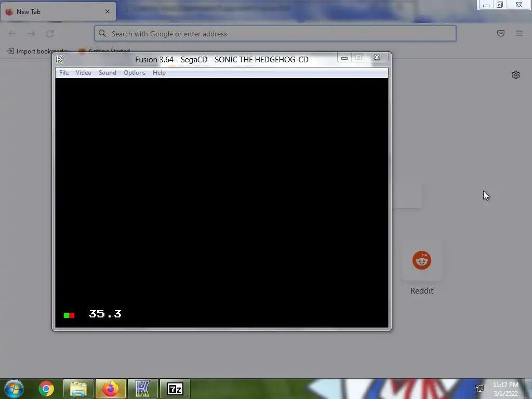The height and width of the screenshot is (399, 532).
Task: Click the Firefox back arrow
Action: [12, 34]
